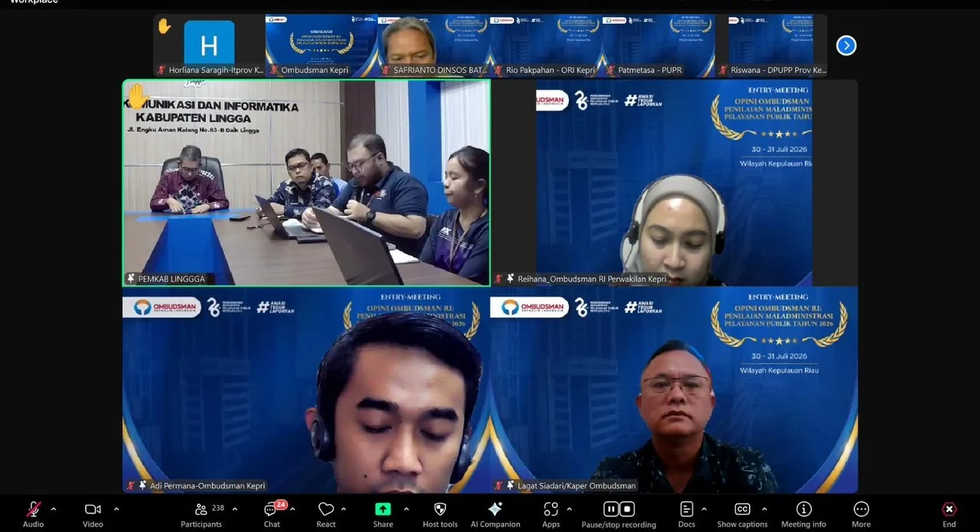Expand the Chat options caret
Screen dimensions: 980x532
click(x=292, y=508)
